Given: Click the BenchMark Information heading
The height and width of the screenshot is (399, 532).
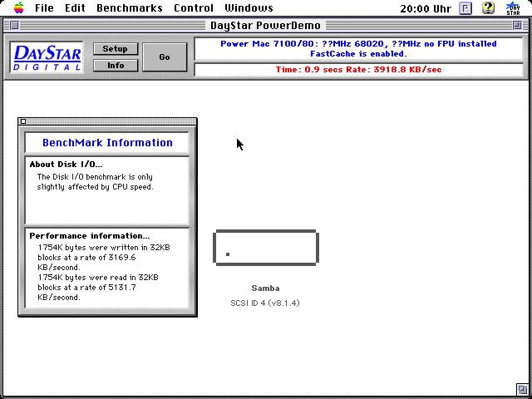Looking at the screenshot, I should click(x=107, y=142).
